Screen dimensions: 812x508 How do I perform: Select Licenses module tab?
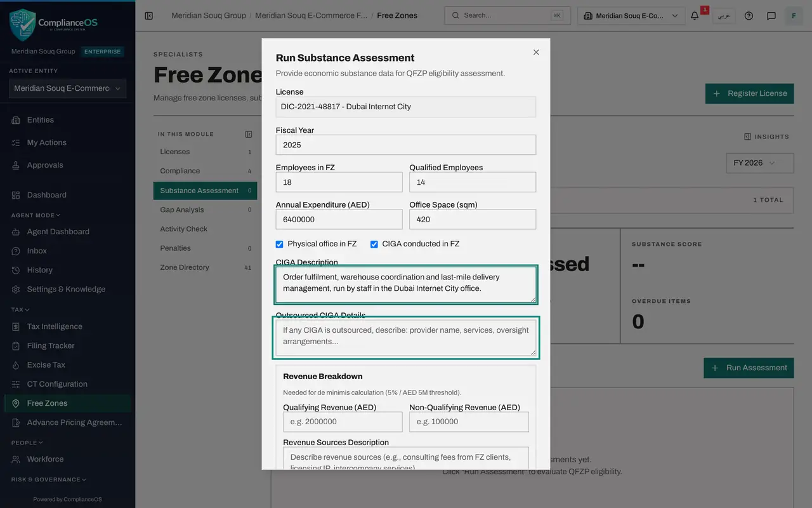click(205, 152)
